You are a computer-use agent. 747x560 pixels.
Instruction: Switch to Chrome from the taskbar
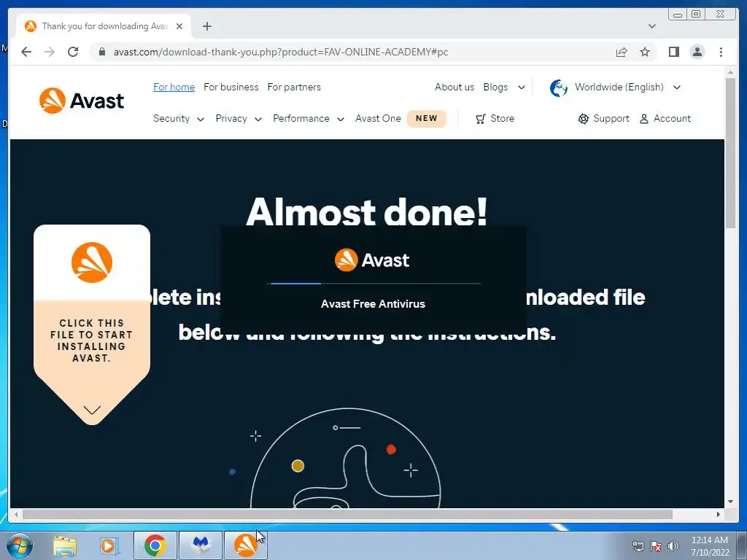click(x=155, y=545)
